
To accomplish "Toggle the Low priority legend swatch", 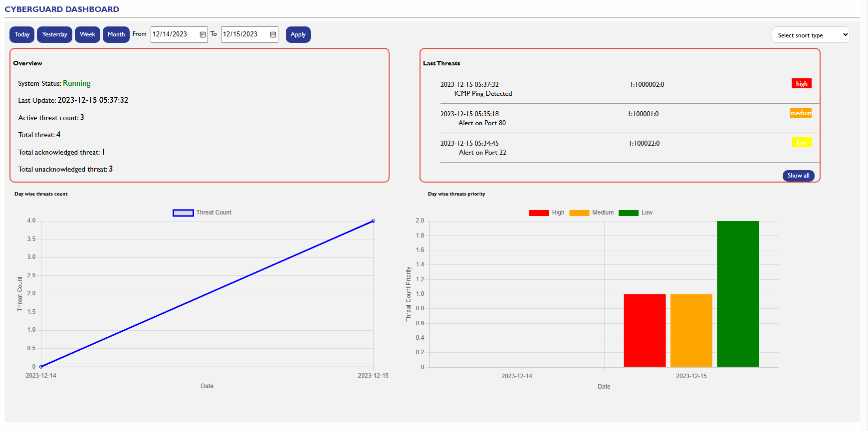I will pyautogui.click(x=629, y=213).
